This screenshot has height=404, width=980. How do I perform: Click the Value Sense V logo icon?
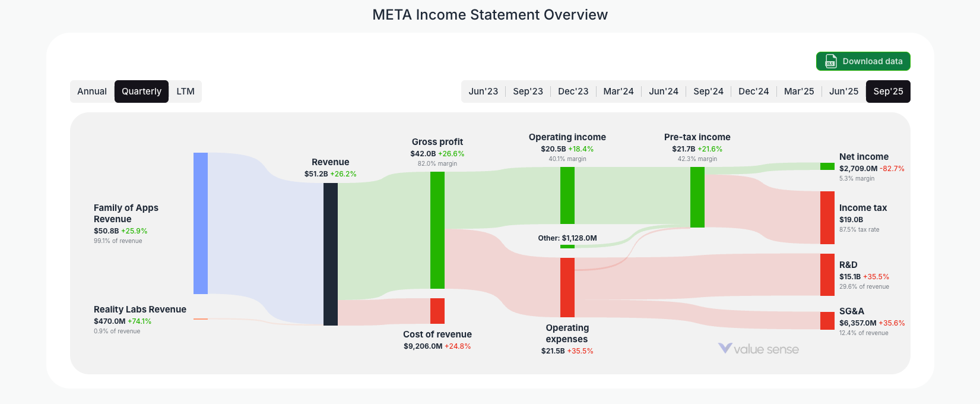[724, 349]
